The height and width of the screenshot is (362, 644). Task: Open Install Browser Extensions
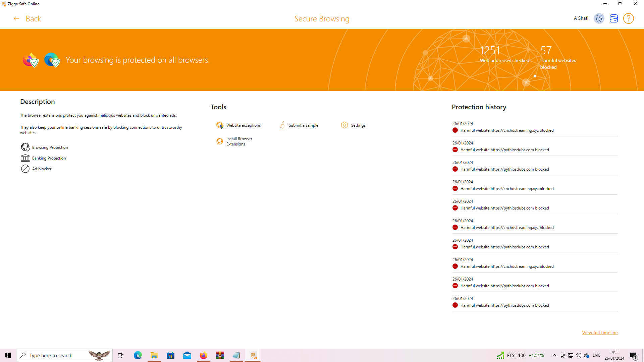tap(234, 141)
